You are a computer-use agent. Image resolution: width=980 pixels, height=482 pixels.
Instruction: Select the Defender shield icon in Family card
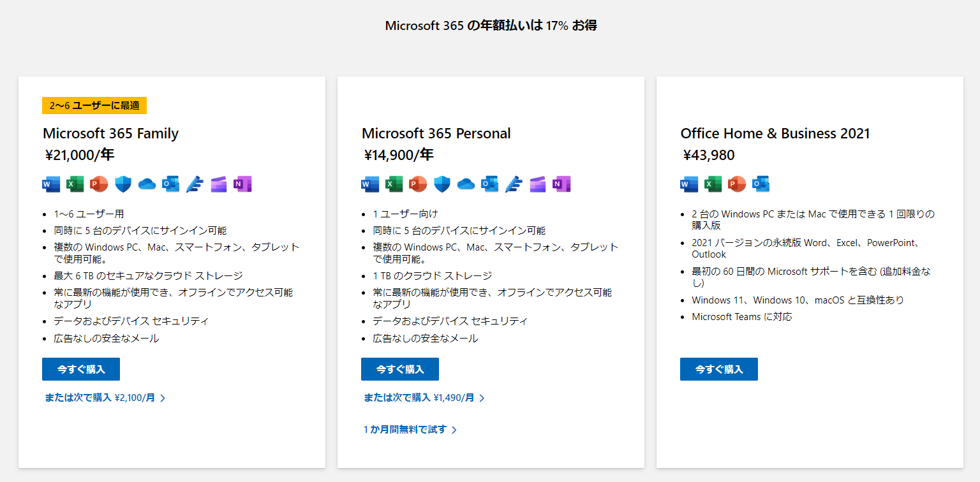coord(123,184)
